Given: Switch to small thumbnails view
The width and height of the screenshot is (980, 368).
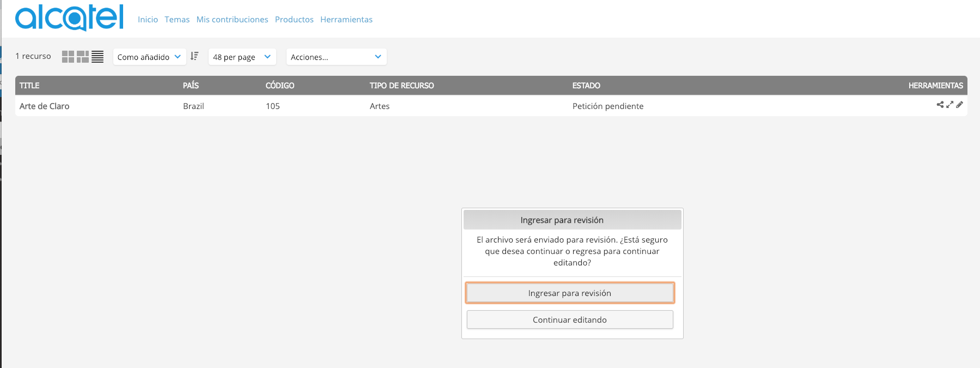Looking at the screenshot, I should [83, 57].
